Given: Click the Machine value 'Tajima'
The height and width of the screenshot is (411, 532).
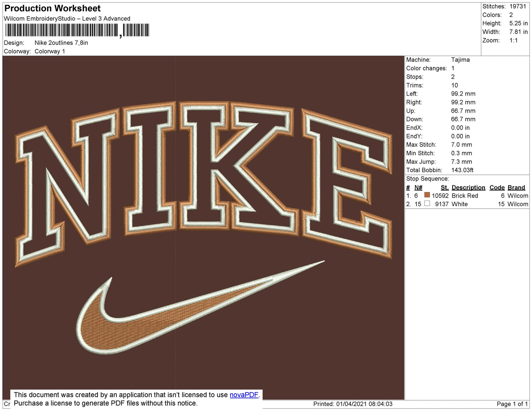Looking at the screenshot, I should click(460, 60).
